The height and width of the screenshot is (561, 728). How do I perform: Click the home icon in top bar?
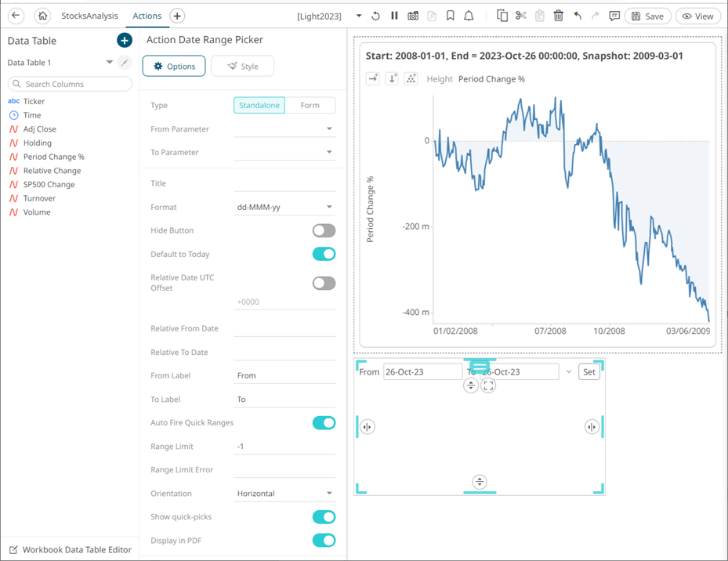(42, 16)
